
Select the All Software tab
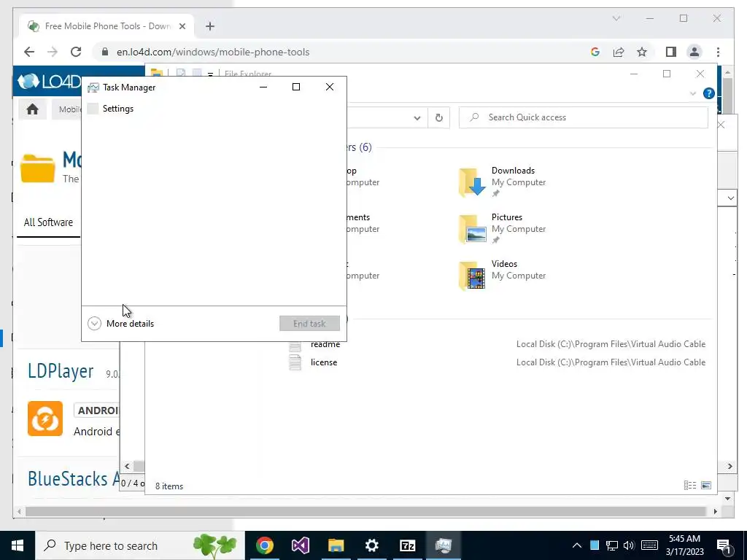click(48, 222)
